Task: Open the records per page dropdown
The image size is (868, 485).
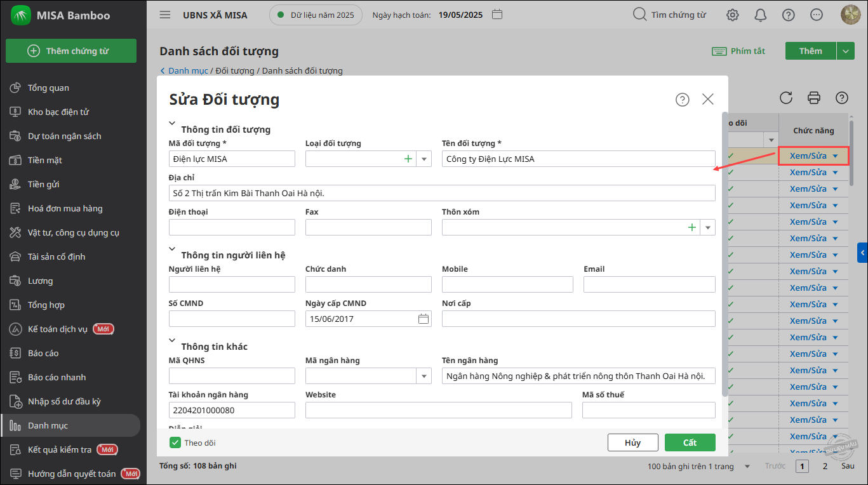Action: click(x=747, y=467)
